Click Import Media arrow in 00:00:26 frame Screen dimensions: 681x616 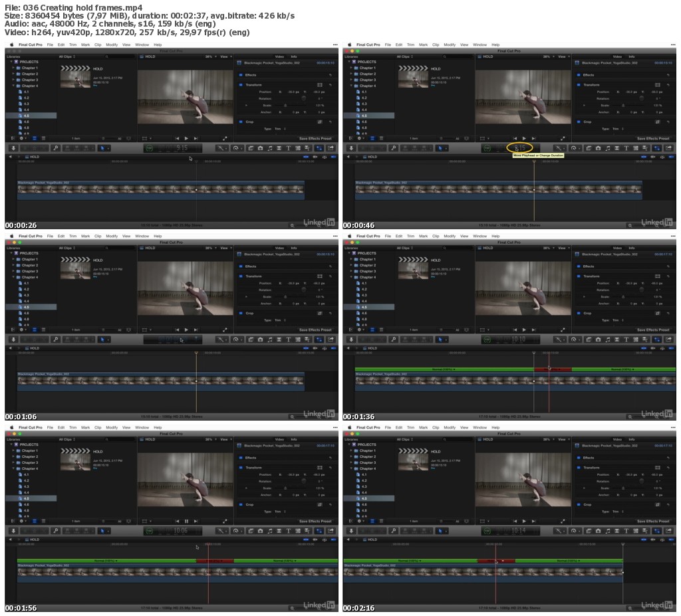pos(13,148)
